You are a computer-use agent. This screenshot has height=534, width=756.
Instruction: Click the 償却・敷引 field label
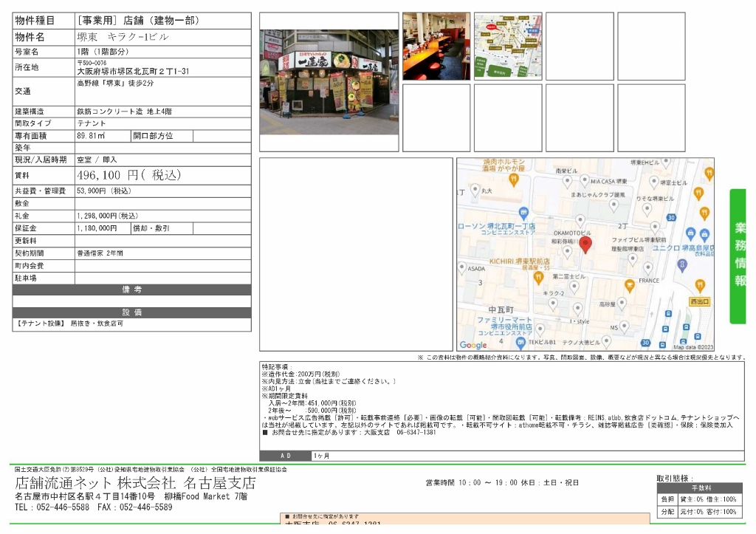coord(151,227)
